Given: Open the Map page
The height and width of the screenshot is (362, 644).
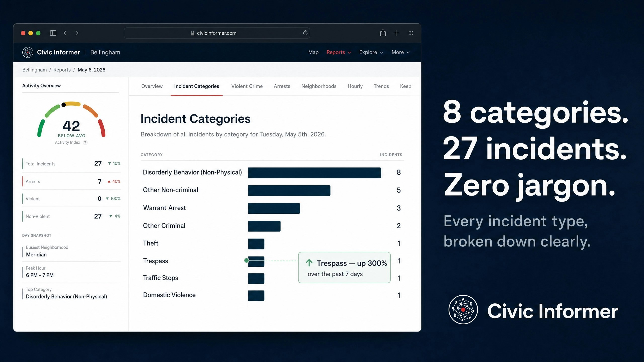Looking at the screenshot, I should 313,52.
